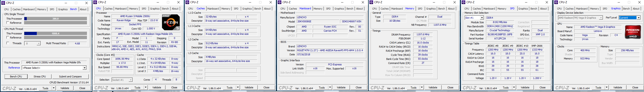Click multi thread score bar showing 1806.4
Image resolution: width=644 pixels, height=92 pixels.
(x=55, y=33)
